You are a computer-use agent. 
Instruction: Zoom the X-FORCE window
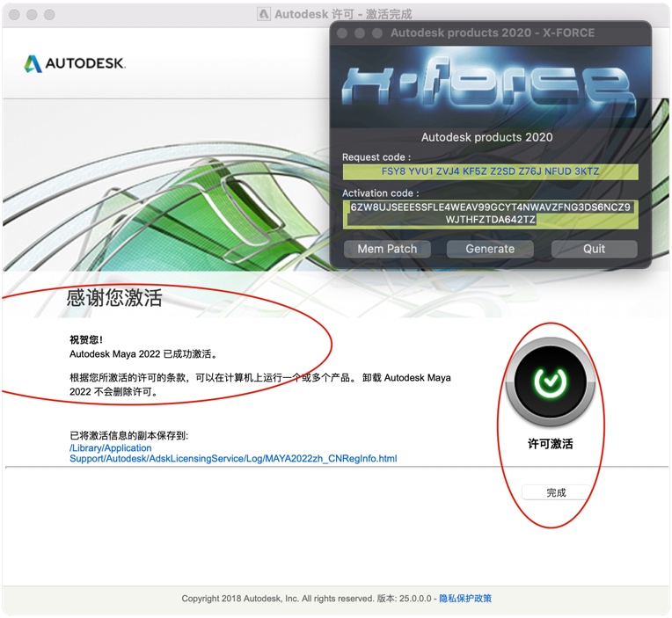pyautogui.click(x=377, y=33)
